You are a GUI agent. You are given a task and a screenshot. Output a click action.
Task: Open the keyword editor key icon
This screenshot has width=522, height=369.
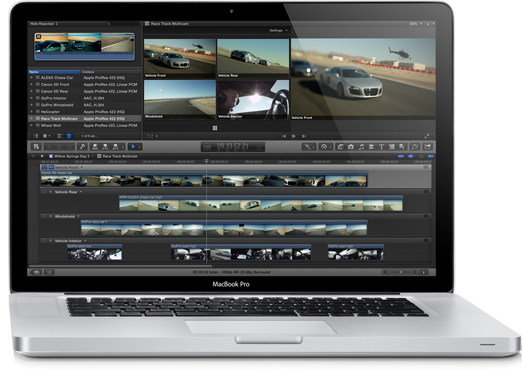[82, 147]
